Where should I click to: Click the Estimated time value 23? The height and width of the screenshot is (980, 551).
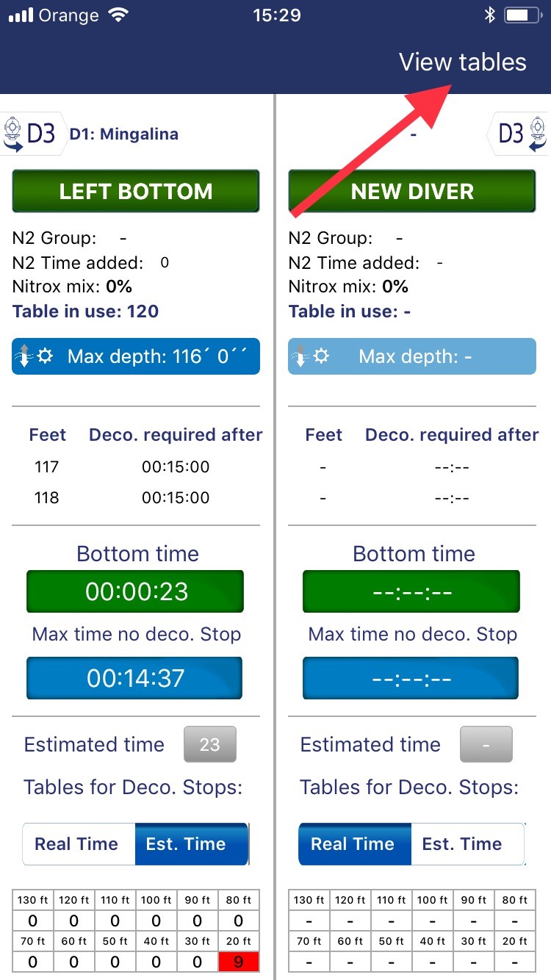[209, 744]
